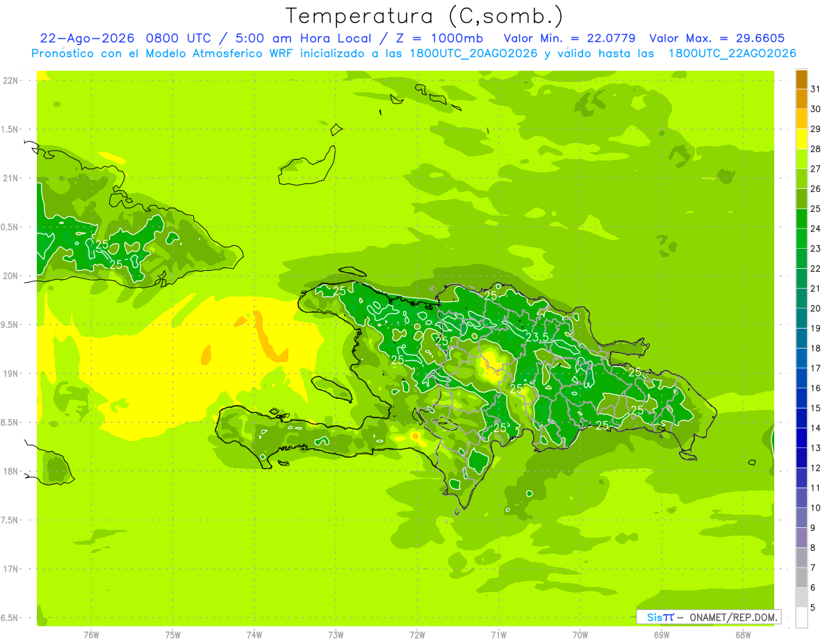The image size is (834, 644).
Task: Pick the gray legend swatch between 6 and 7
Action: click(801, 577)
